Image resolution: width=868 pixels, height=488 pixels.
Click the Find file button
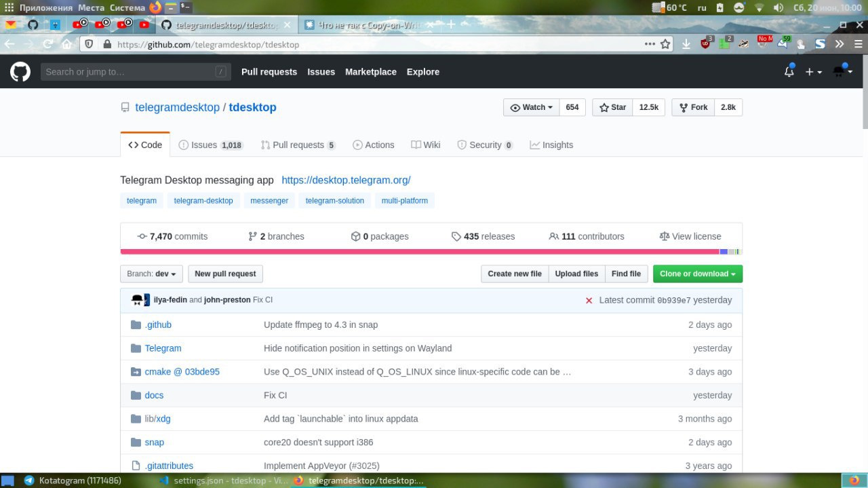626,274
